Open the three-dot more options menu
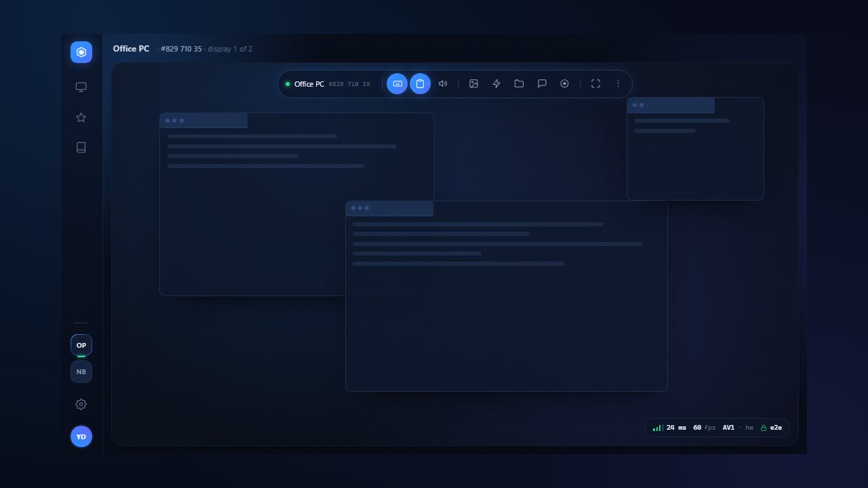The height and width of the screenshot is (488, 868). click(x=618, y=84)
